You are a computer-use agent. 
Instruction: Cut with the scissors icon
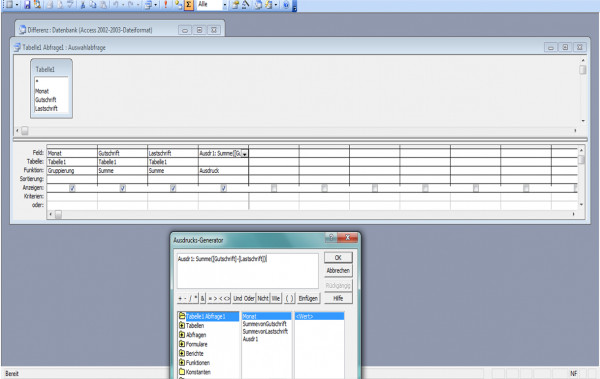point(83,5)
